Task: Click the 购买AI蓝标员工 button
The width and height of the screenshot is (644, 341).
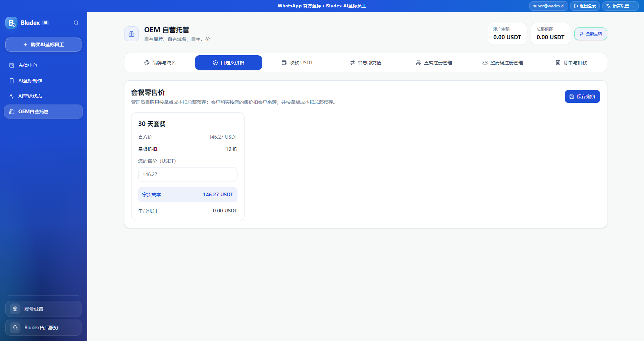Action: click(43, 45)
